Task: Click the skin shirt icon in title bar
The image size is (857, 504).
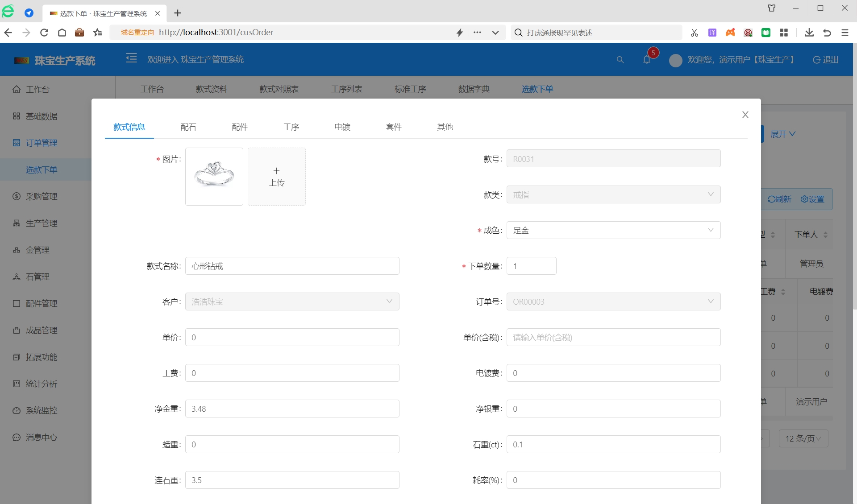Action: pos(772,8)
